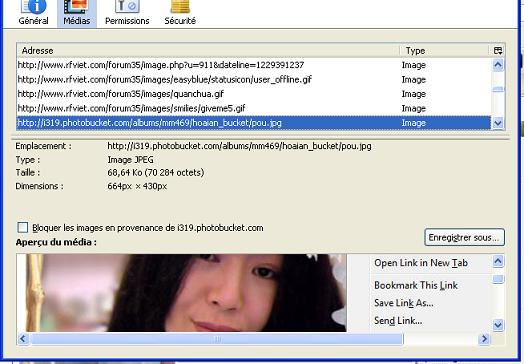Choose Bookmark This Link entry
Image resolution: width=524 pixels, height=364 pixels.
[x=416, y=285]
